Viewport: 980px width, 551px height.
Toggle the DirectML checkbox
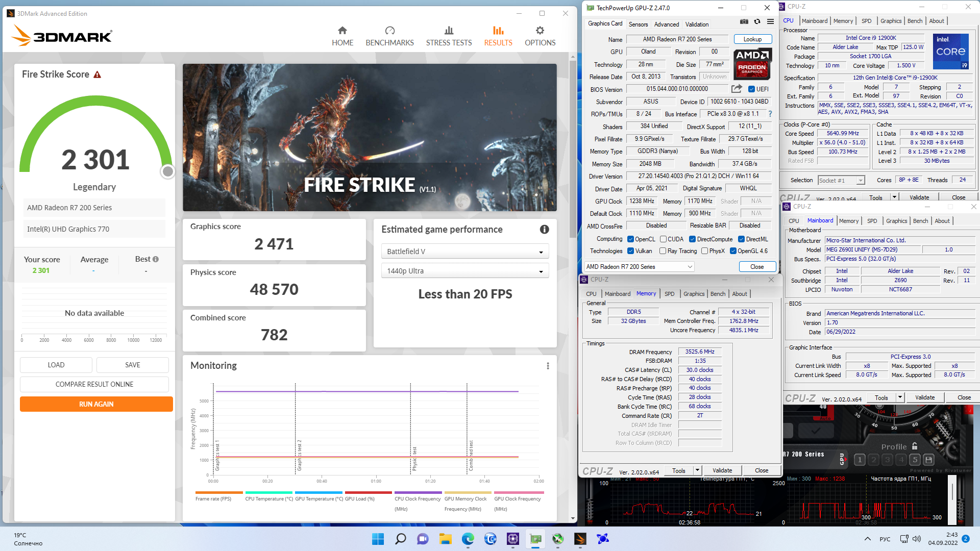(741, 239)
